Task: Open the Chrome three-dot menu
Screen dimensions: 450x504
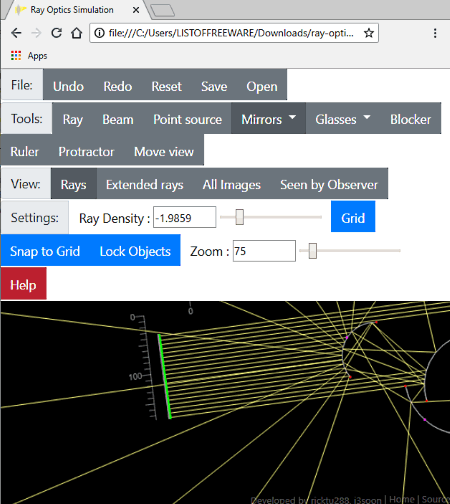Action: (x=435, y=33)
